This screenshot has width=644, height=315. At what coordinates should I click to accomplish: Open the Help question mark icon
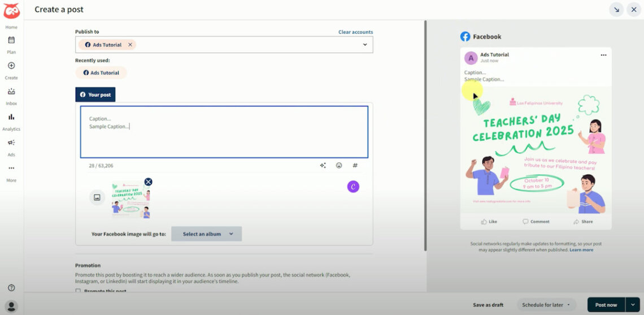tap(11, 288)
